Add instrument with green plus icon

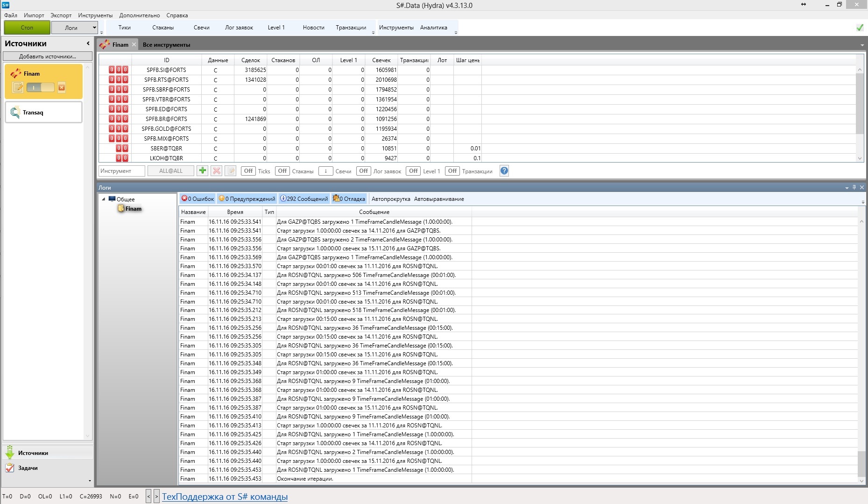203,170
